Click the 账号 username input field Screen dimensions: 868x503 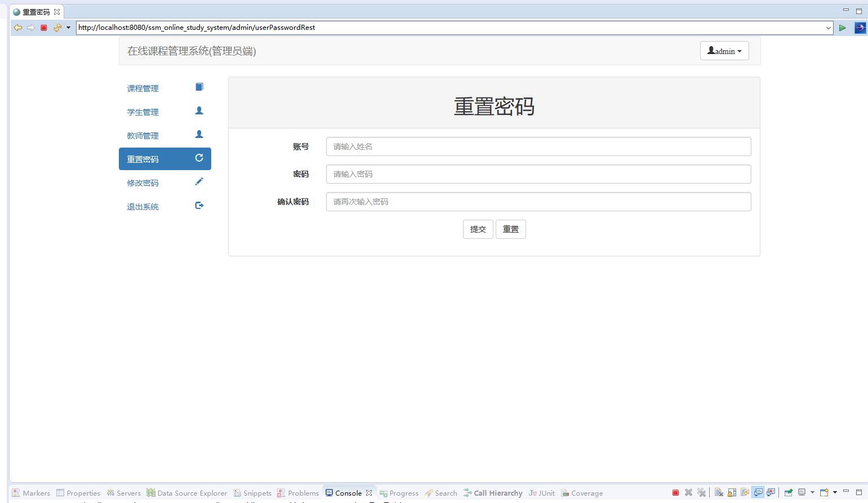pos(538,146)
